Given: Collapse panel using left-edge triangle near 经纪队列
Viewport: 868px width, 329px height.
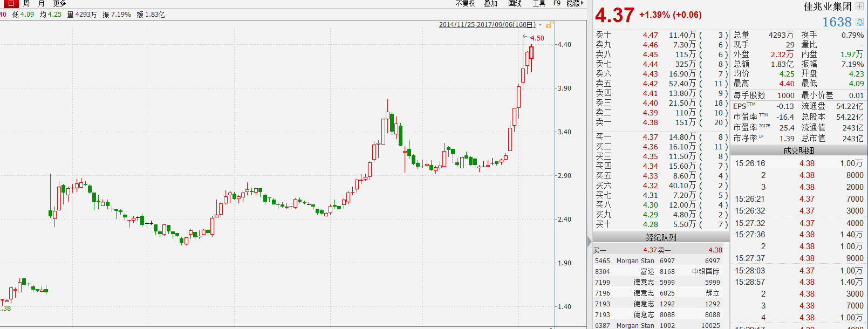Looking at the screenshot, I should point(589,241).
